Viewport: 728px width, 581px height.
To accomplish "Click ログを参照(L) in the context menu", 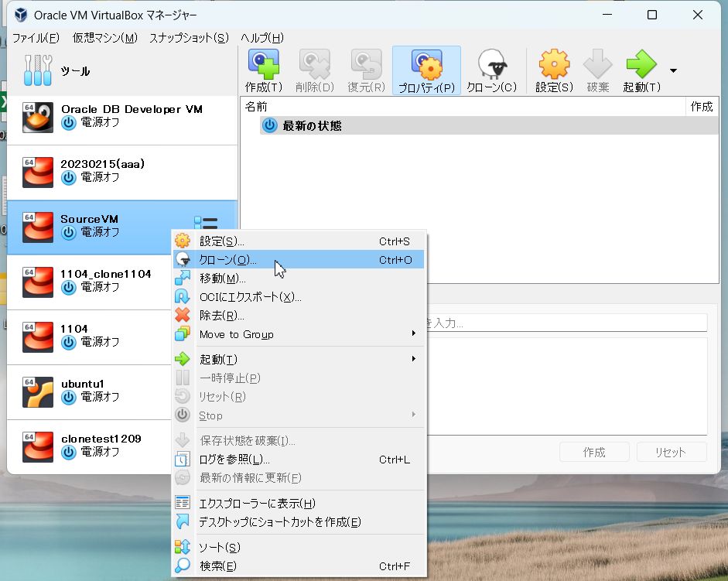I will 234,460.
